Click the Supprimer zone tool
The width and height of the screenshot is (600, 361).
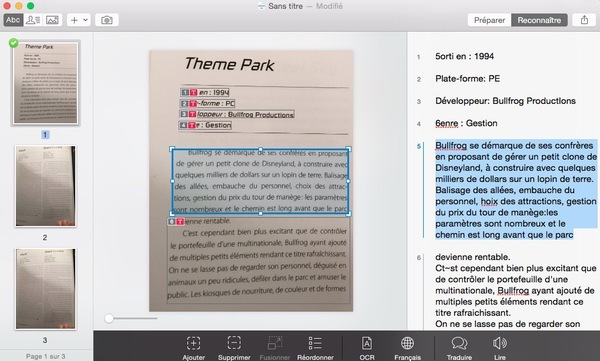[234, 348]
